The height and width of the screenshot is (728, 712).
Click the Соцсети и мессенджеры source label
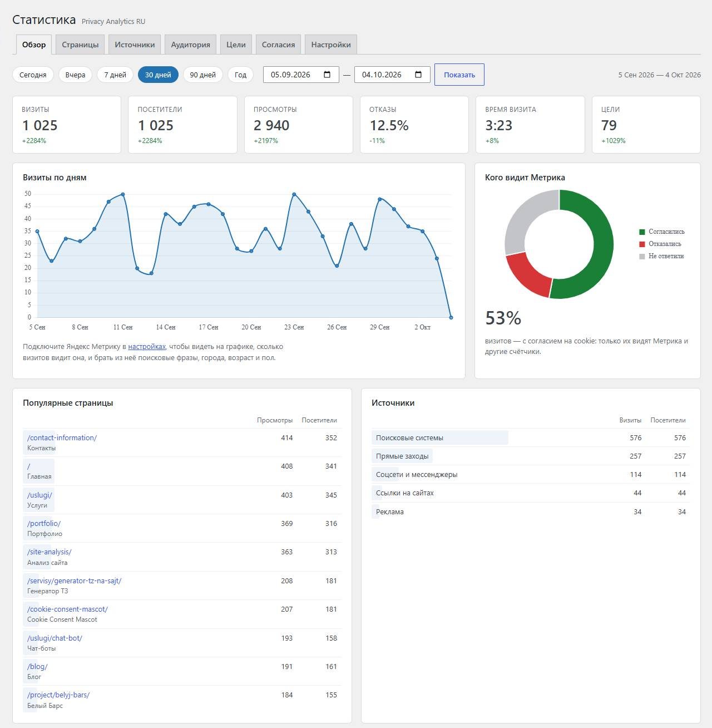(x=417, y=475)
